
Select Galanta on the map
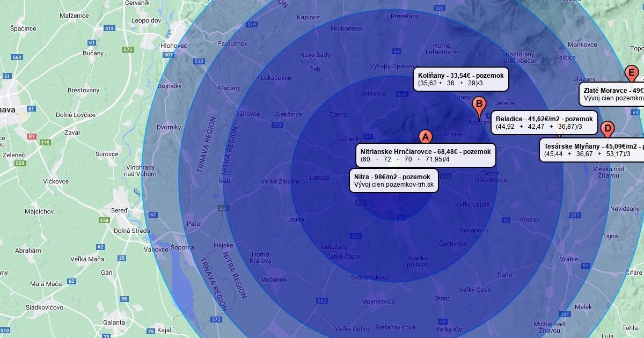pos(114,322)
